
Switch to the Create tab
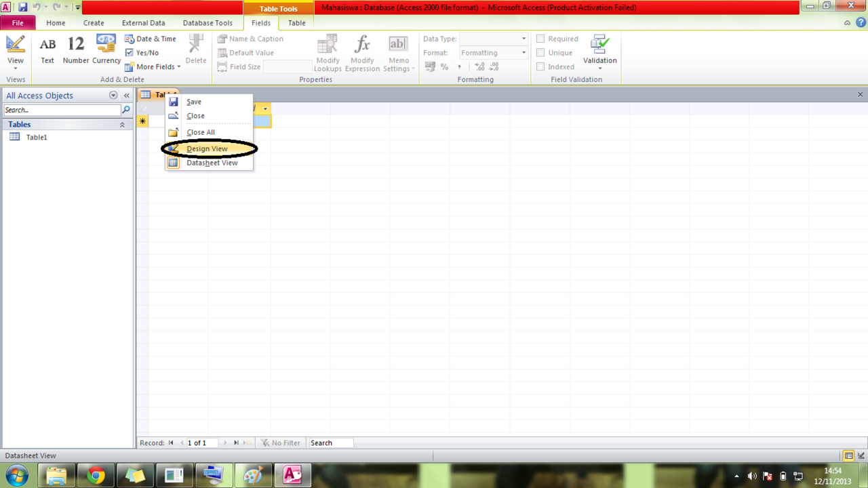click(x=94, y=23)
